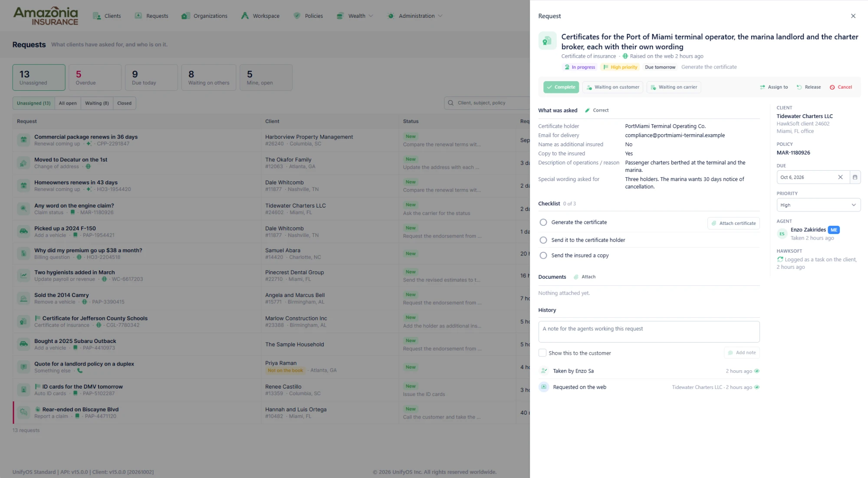Click the visibility eye on Requested on the web
868x478 pixels.
pyautogui.click(x=757, y=387)
